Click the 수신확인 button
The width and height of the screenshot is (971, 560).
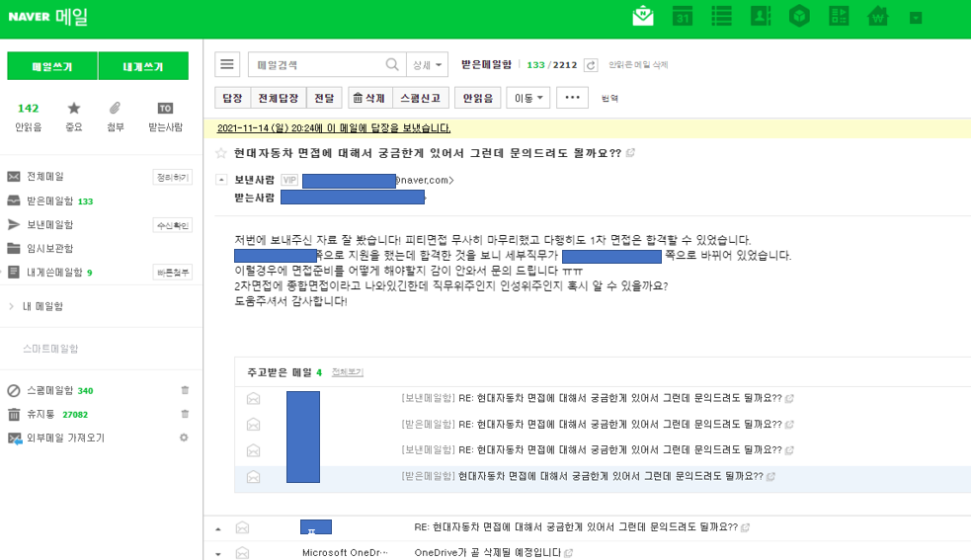[x=172, y=225]
